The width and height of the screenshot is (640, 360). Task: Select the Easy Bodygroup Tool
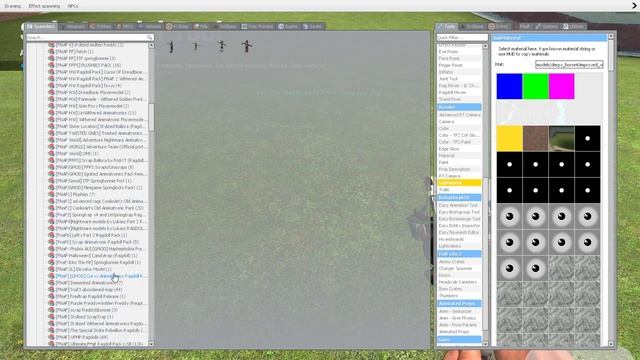tap(459, 212)
